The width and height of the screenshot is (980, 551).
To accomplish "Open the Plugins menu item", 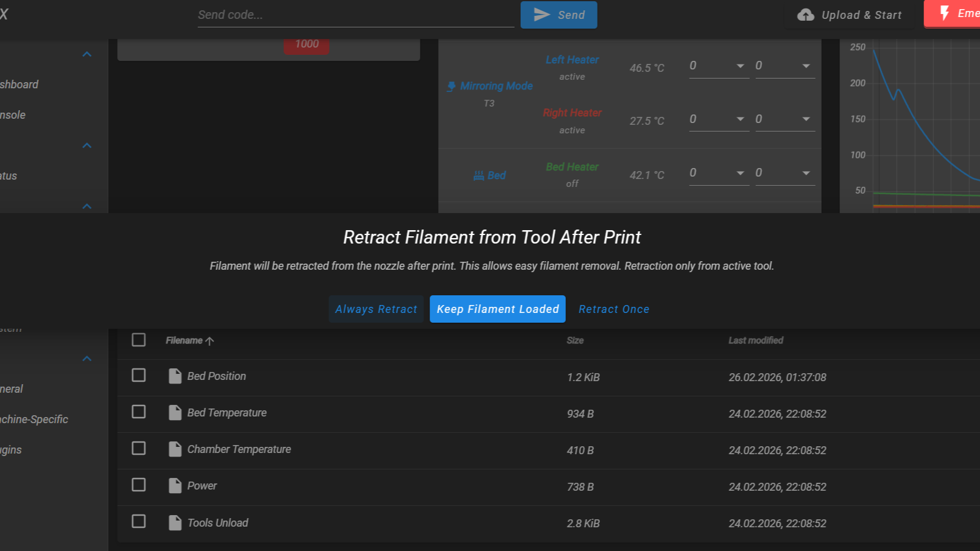I will [x=11, y=450].
